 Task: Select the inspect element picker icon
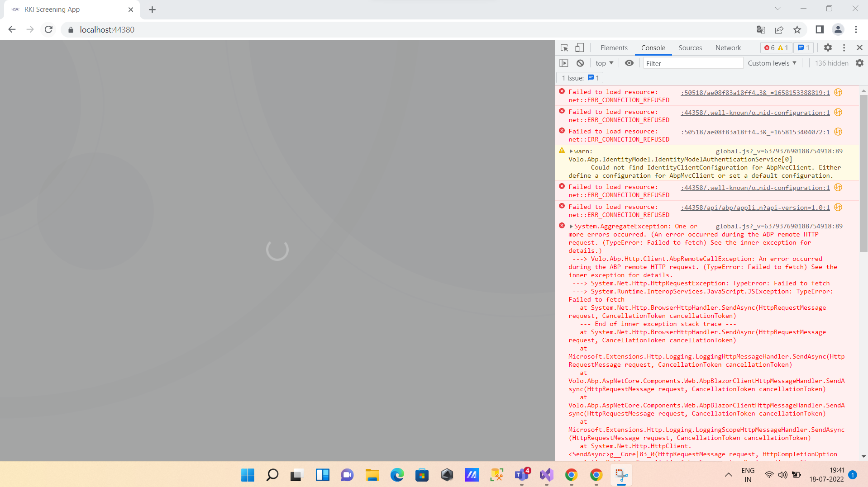564,48
